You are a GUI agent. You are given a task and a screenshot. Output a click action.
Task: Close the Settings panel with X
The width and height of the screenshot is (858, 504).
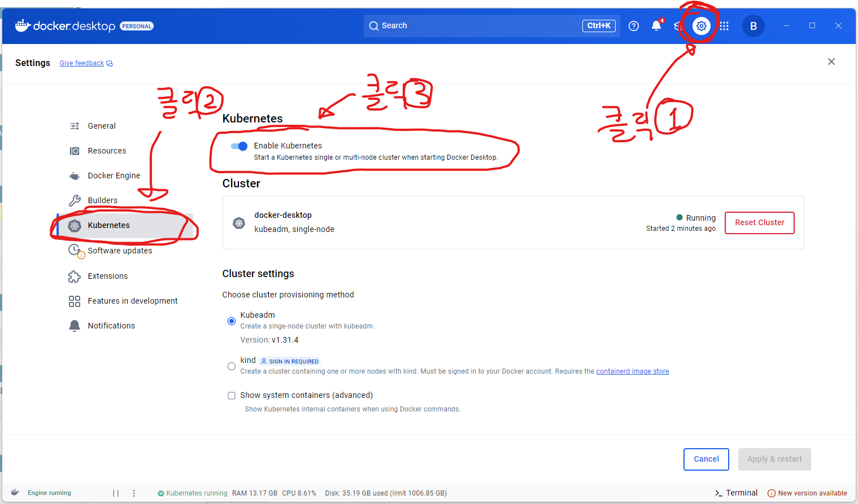[831, 62]
